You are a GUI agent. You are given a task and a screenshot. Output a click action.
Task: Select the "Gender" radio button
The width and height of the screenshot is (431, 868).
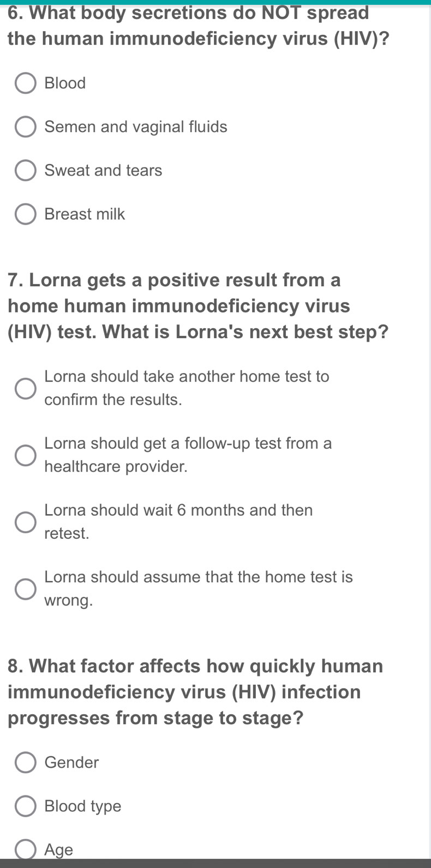tap(25, 762)
